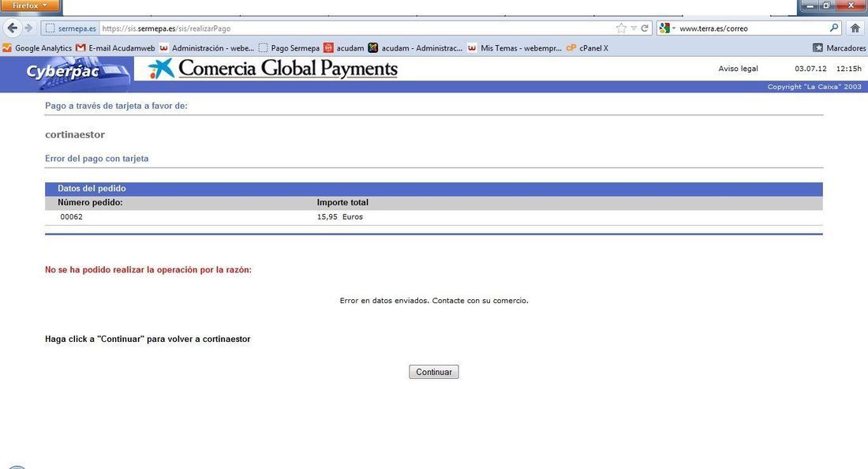Click the Importe total column header
This screenshot has height=469, width=868.
(x=342, y=203)
